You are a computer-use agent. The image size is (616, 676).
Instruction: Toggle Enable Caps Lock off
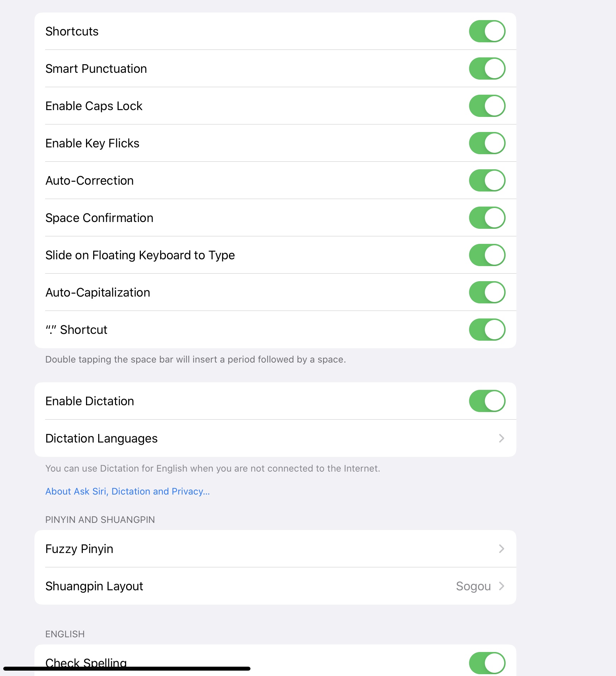pyautogui.click(x=487, y=106)
